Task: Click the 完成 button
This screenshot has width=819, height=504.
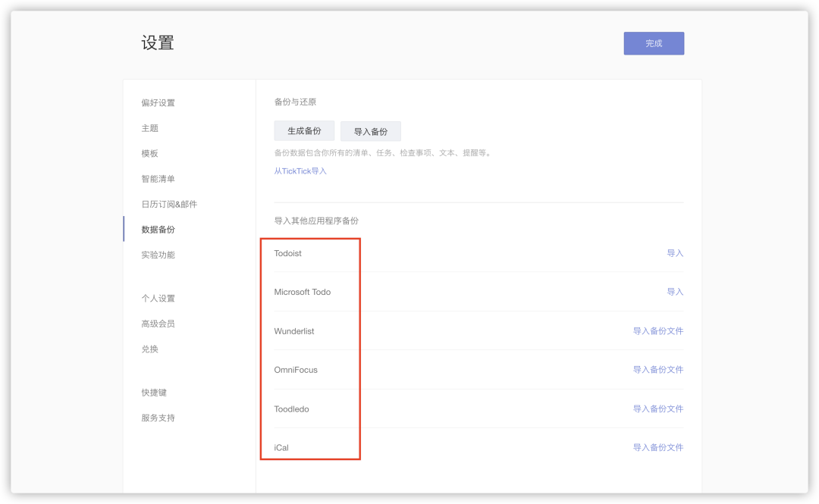Action: [x=654, y=43]
